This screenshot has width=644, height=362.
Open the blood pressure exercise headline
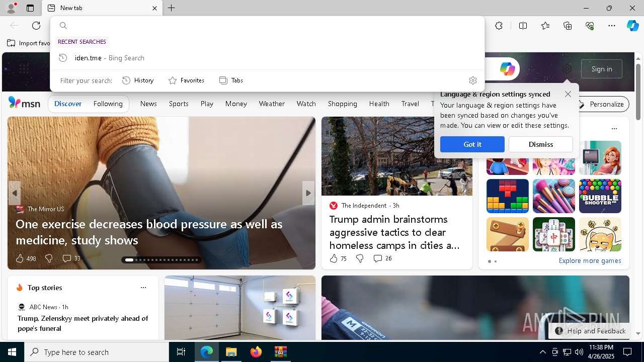tap(149, 232)
